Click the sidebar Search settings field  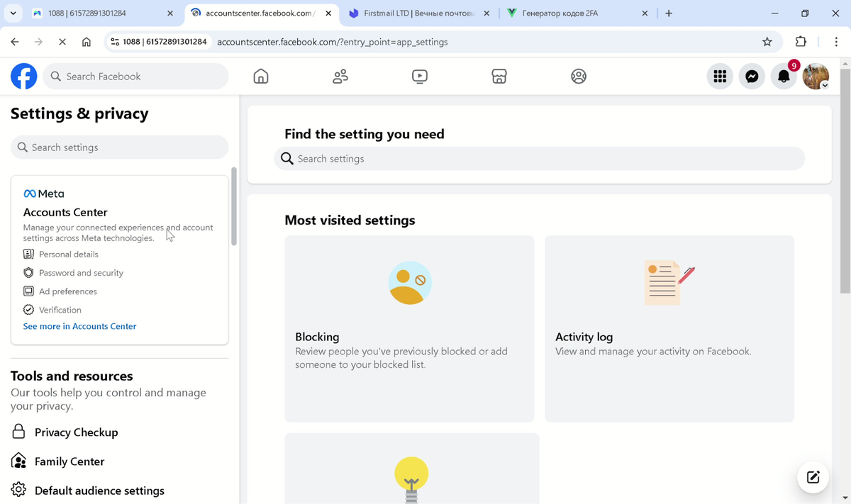120,147
